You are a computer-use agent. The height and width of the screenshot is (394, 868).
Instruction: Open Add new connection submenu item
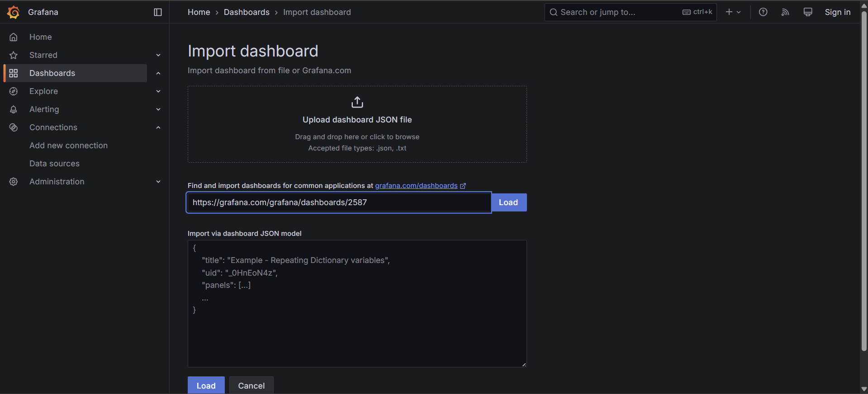[68, 145]
